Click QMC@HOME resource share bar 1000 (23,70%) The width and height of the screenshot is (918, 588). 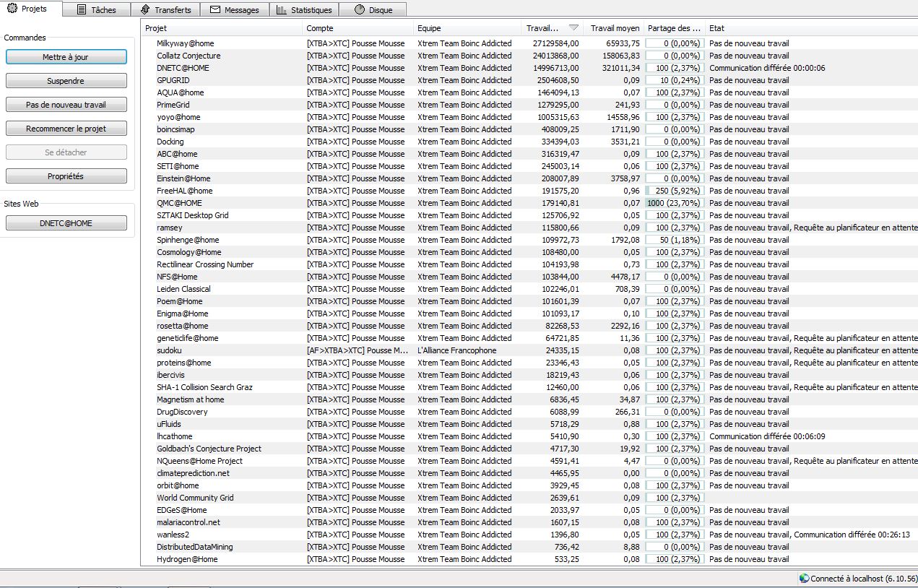[675, 203]
